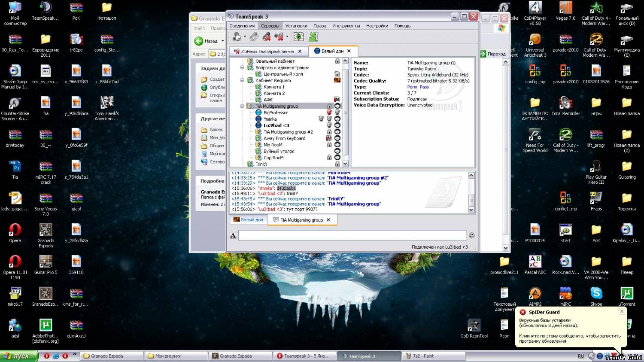644x362 pixels.
Task: Open the emoticon smiley picker
Action: tap(471, 235)
